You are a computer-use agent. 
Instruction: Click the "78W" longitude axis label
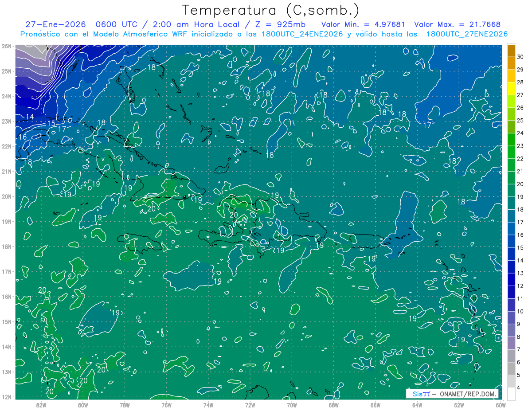tap(125, 405)
